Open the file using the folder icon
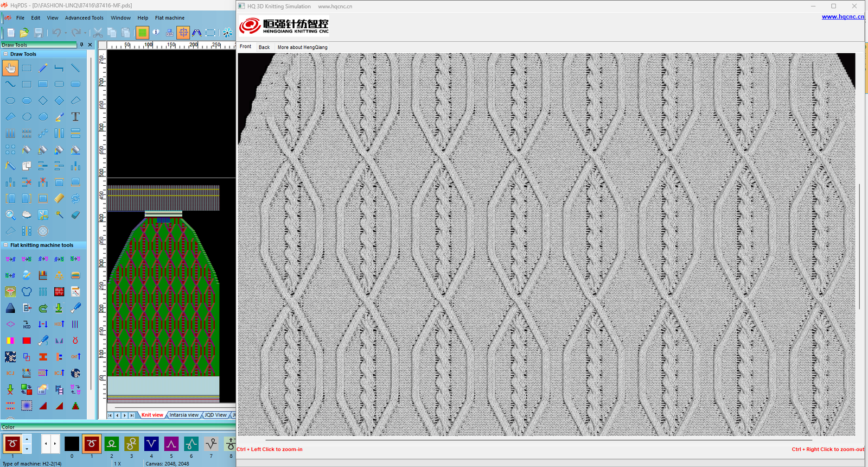Image resolution: width=868 pixels, height=467 pixels. coord(24,33)
